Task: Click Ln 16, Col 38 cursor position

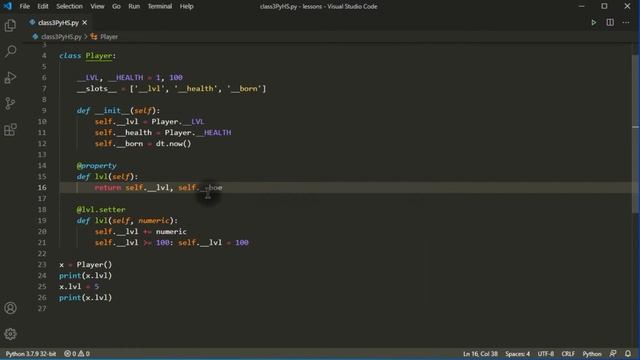Action: point(480,353)
